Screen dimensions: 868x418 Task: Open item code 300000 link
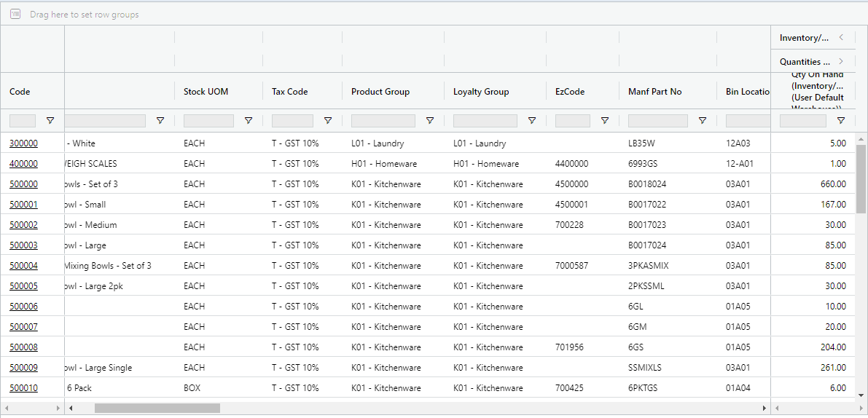pos(23,143)
